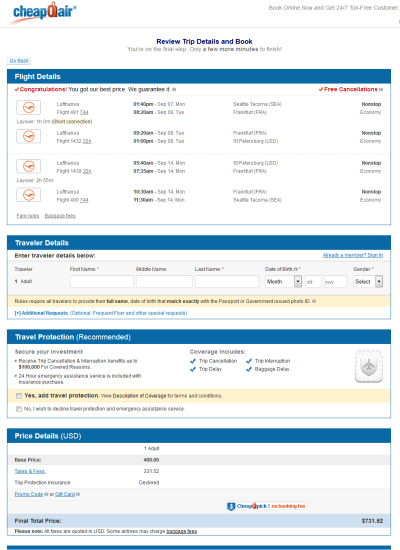400x550 pixels.
Task: Click the Baggage Delay checkmark
Action: [249, 369]
